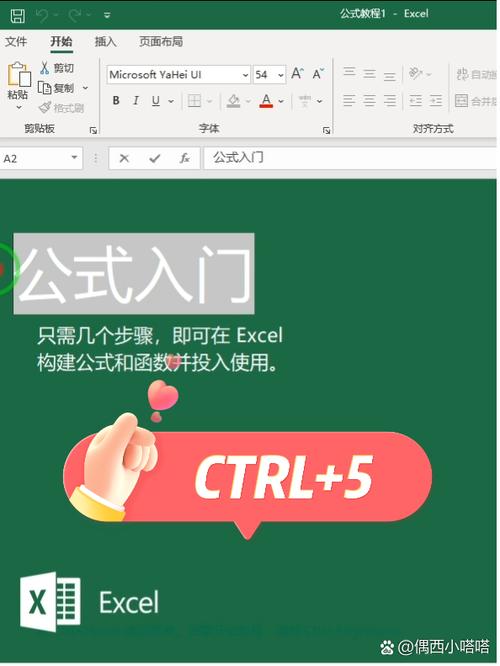Click the Redo arrow icon
500x666 pixels.
(75, 16)
